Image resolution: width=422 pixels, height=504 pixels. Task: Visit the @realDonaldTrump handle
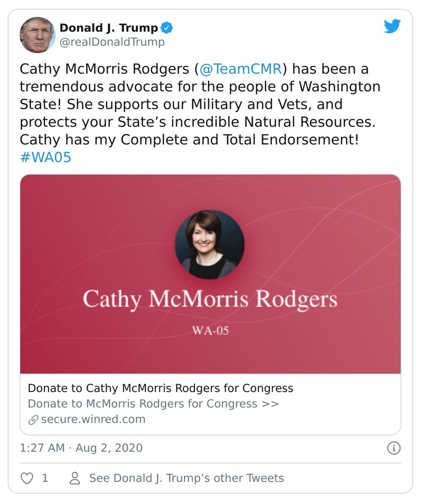(112, 42)
